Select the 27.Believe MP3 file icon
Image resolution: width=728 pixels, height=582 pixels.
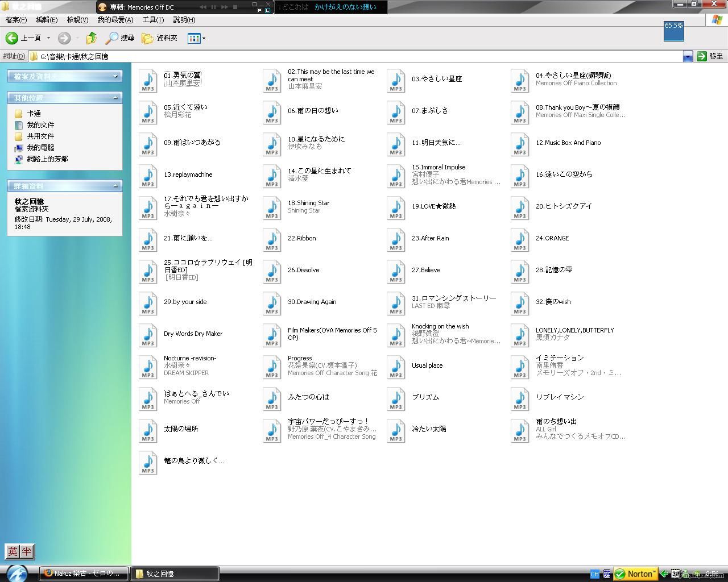point(396,272)
